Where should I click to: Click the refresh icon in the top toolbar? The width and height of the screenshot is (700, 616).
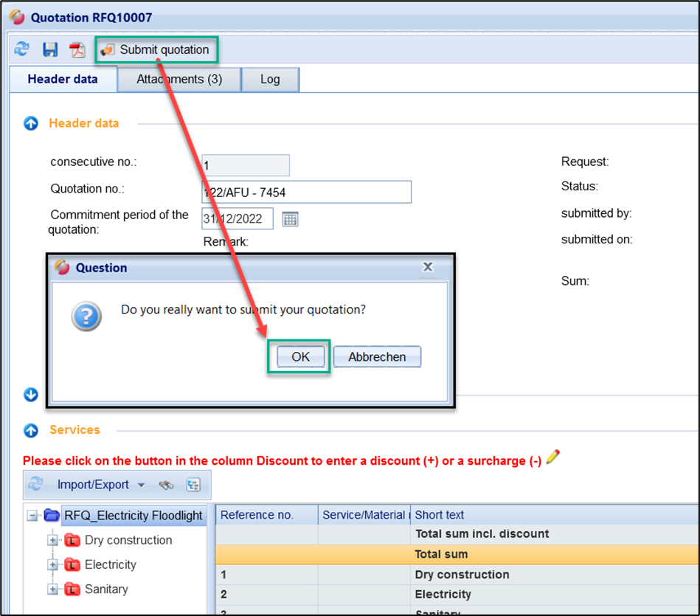click(x=22, y=49)
